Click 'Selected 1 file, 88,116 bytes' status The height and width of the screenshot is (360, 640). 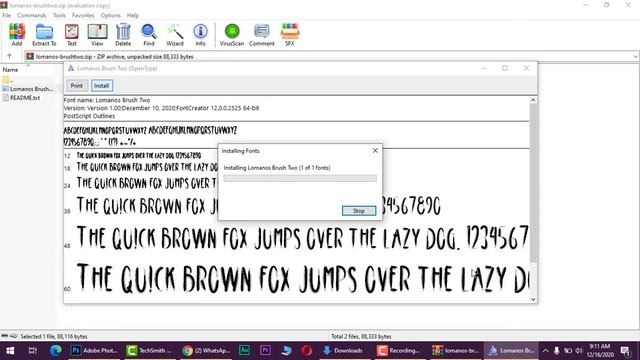click(54, 336)
